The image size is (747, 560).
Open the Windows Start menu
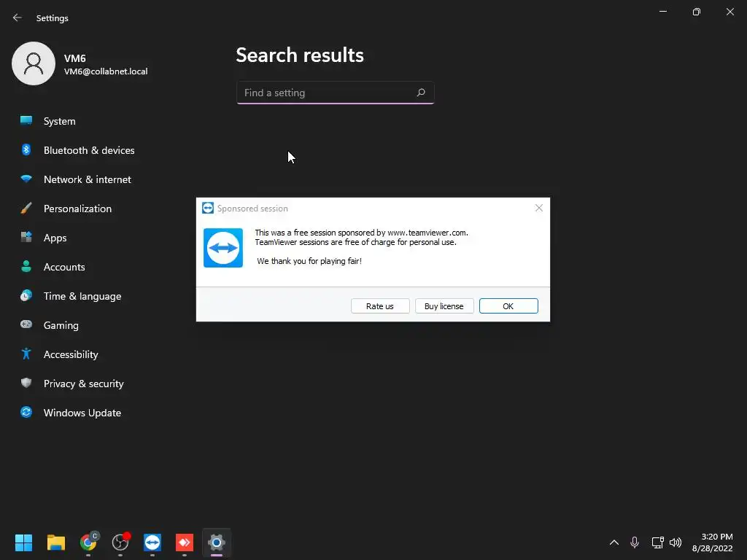23,542
